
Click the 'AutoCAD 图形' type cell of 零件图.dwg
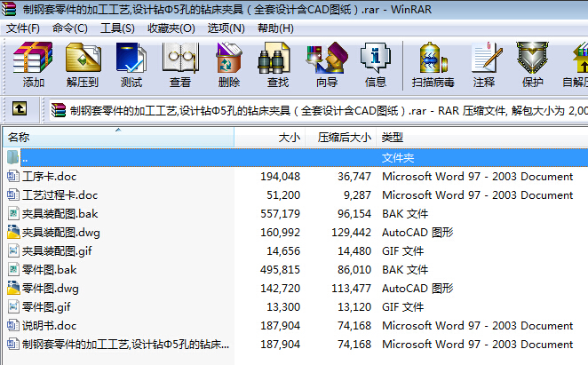click(417, 289)
